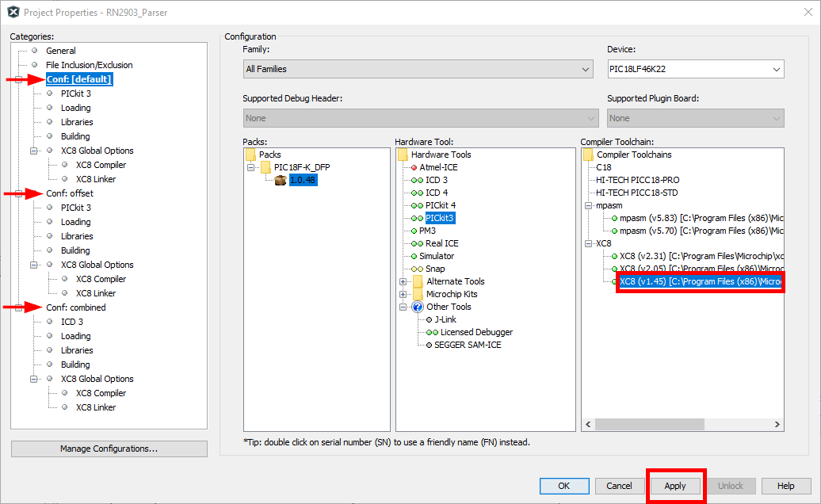Select J-Link under Other Tools

point(445,320)
